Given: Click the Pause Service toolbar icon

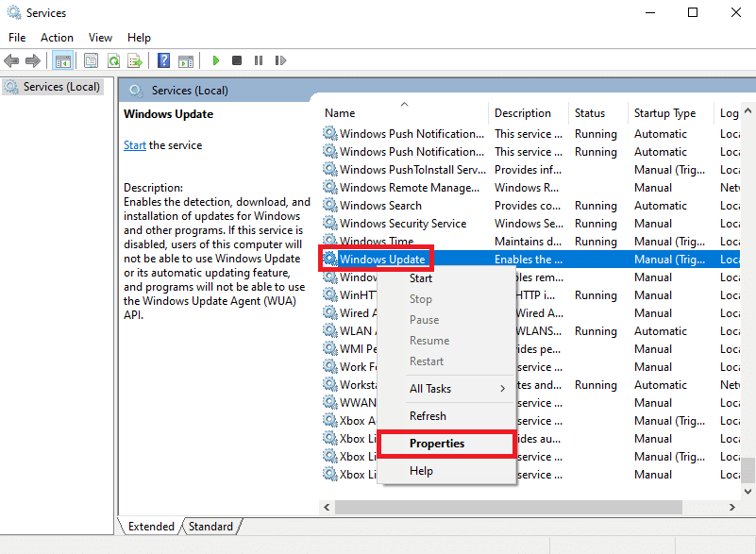Looking at the screenshot, I should click(x=260, y=60).
